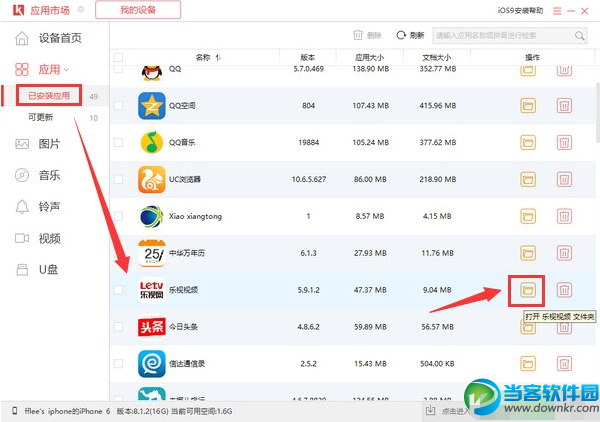Open the 中华万年历 app folder

click(x=528, y=253)
